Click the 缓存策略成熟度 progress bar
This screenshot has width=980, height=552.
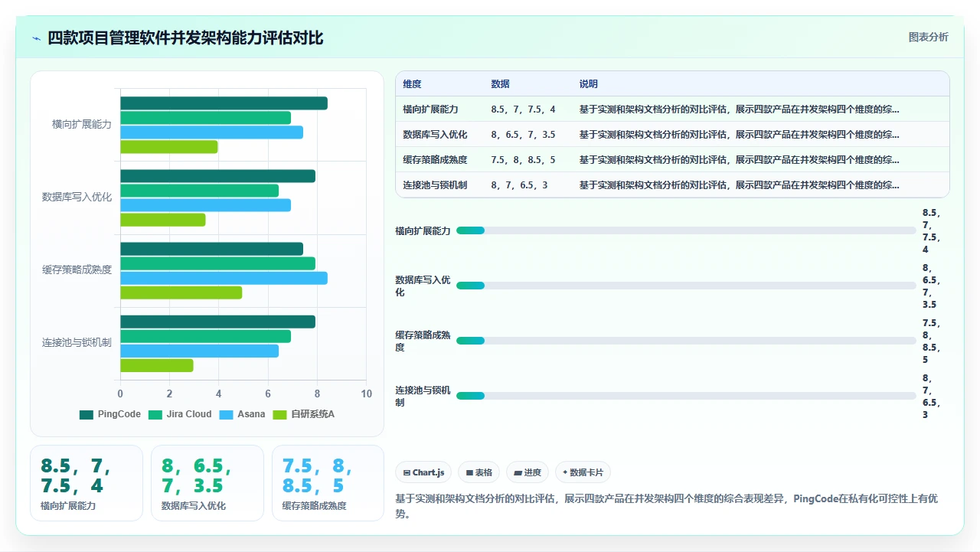click(x=686, y=341)
